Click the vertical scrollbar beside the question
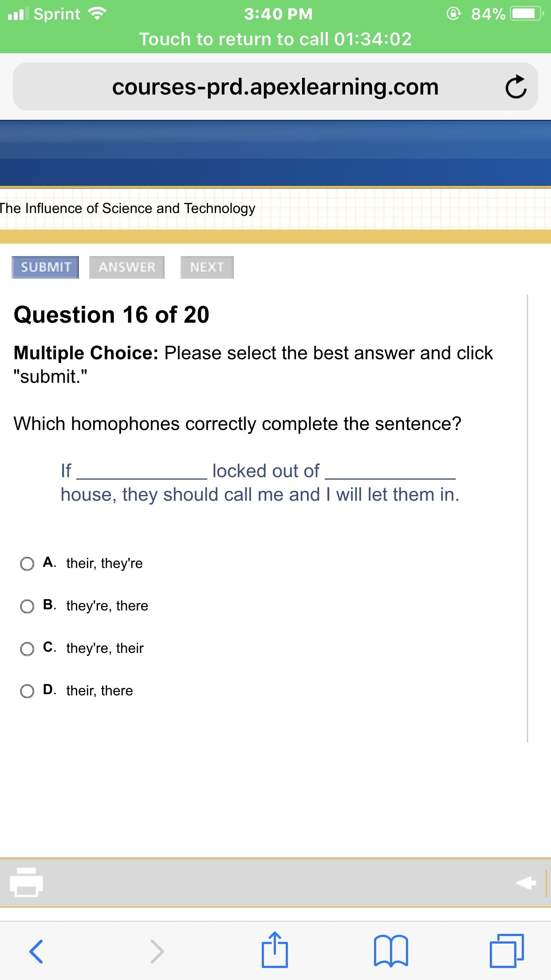This screenshot has height=980, width=551. (x=527, y=517)
